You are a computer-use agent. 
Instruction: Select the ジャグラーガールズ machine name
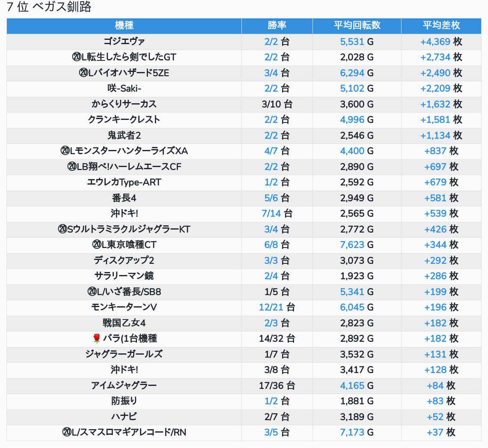tap(124, 354)
